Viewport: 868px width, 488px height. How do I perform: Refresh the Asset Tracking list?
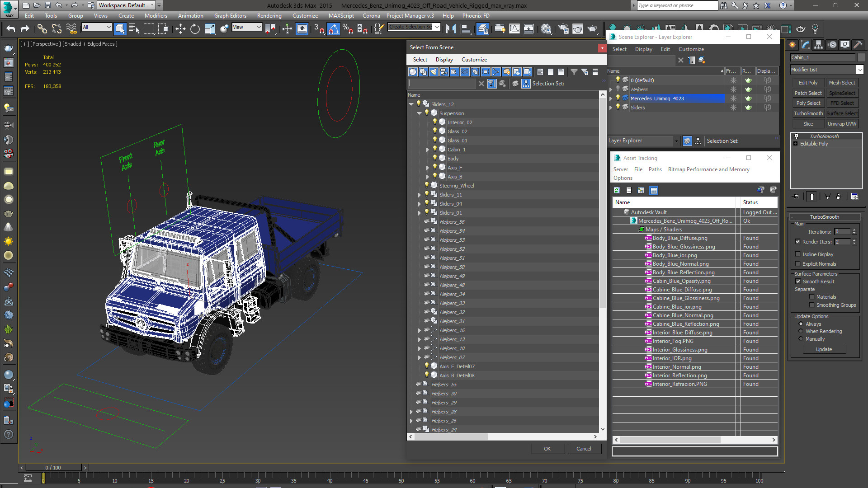coord(617,190)
